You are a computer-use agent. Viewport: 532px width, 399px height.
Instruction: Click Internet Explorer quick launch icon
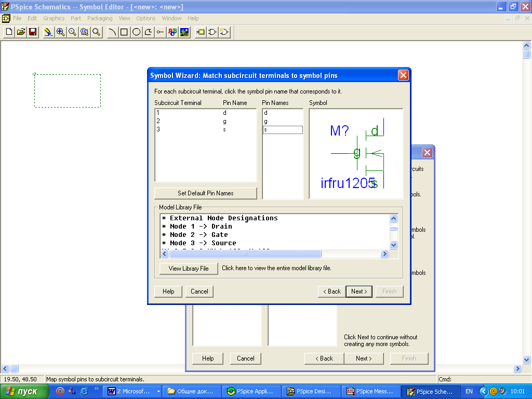tap(84, 391)
